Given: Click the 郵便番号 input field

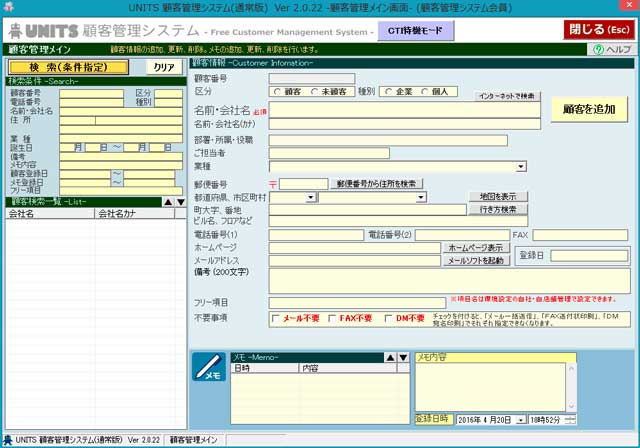Looking at the screenshot, I should pos(304,184).
